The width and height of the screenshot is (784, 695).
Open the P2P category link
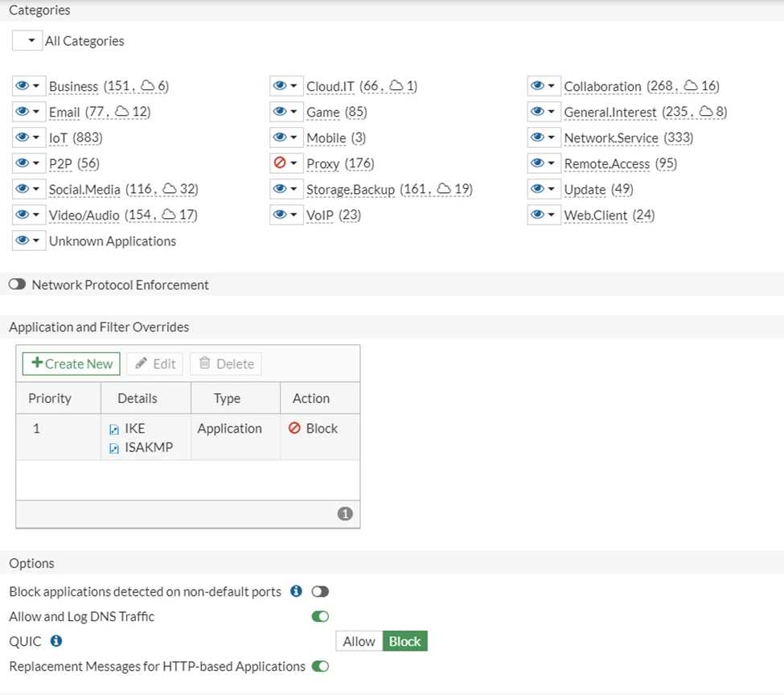tap(60, 163)
